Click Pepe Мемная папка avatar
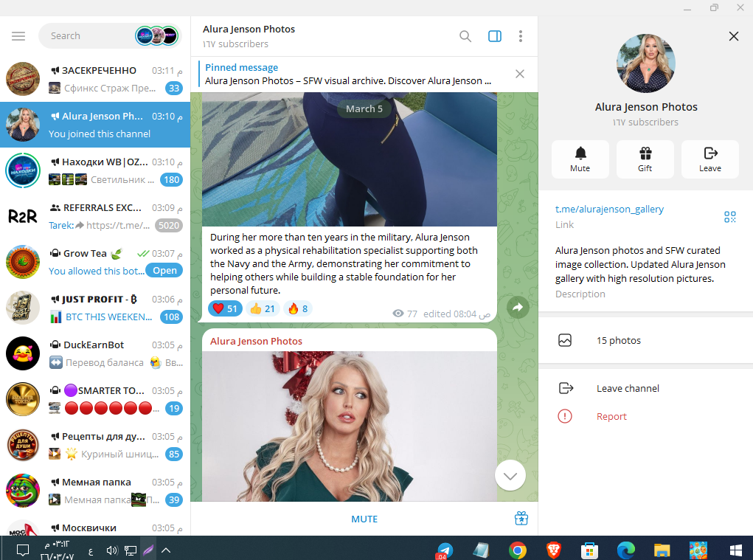This screenshot has width=753, height=560. click(x=23, y=491)
